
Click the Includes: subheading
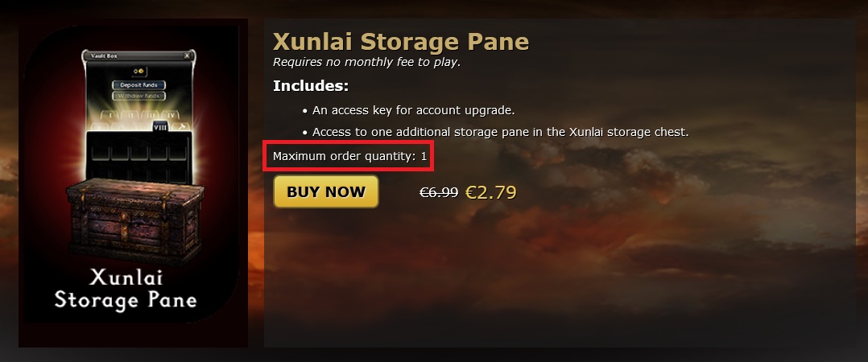[311, 86]
